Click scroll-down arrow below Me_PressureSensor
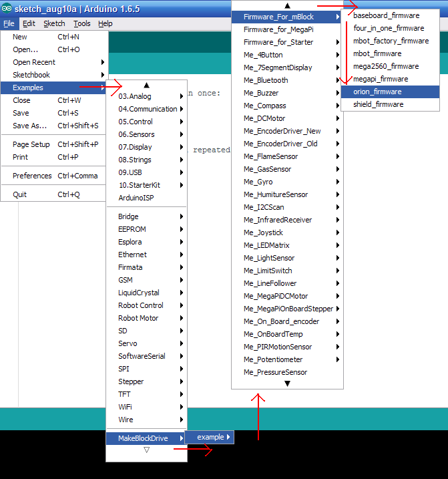Image resolution: width=448 pixels, height=479 pixels. pyautogui.click(x=287, y=383)
